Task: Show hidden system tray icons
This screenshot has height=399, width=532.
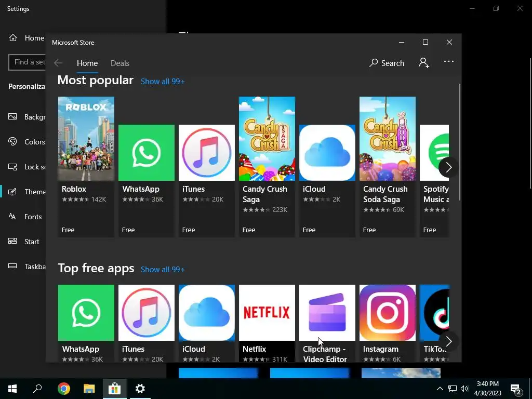Action: (440, 389)
